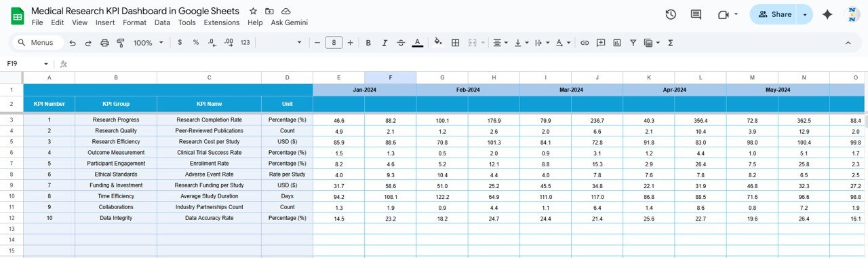Hide the menus with collapse chevron
The height and width of the screenshot is (258, 868).
pos(848,43)
